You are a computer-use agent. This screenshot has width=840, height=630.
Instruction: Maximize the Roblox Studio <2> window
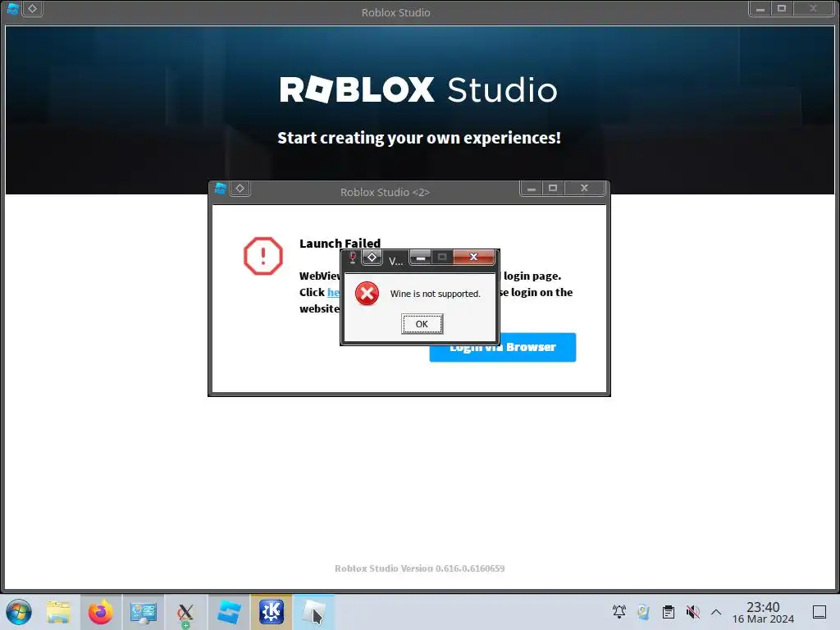(x=553, y=188)
